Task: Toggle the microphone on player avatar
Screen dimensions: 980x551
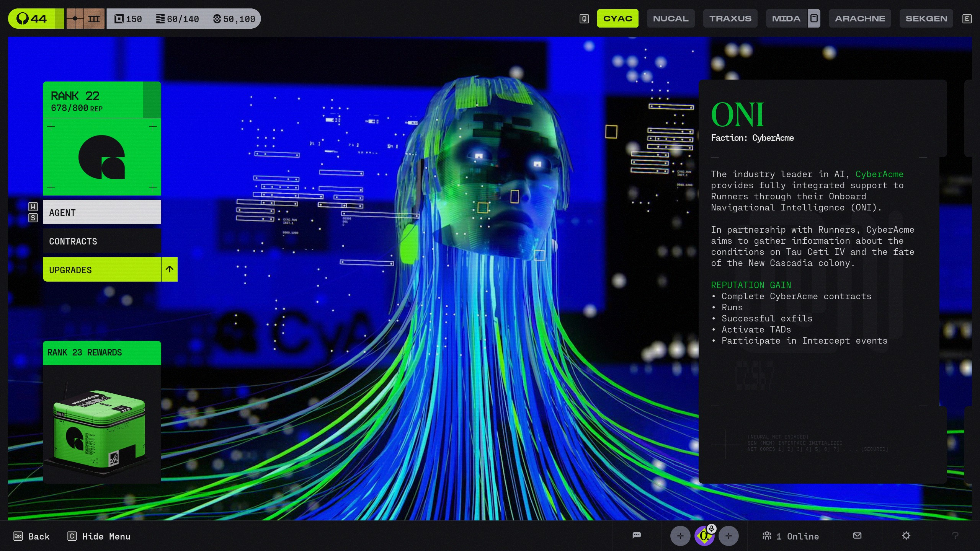Action: [x=712, y=529]
